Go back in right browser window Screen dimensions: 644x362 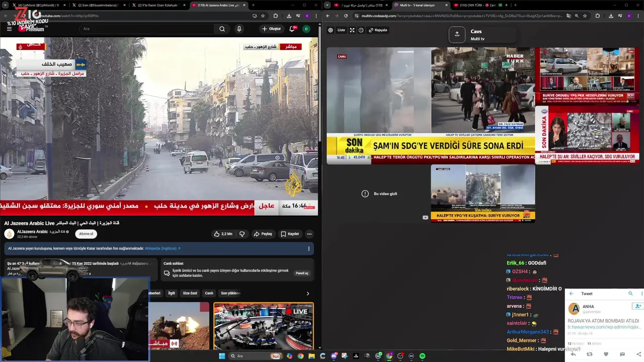pos(328,16)
